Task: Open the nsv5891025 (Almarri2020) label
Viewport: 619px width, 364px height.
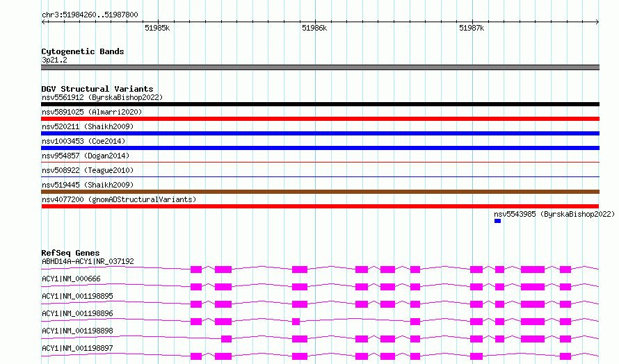Action: coord(92,112)
